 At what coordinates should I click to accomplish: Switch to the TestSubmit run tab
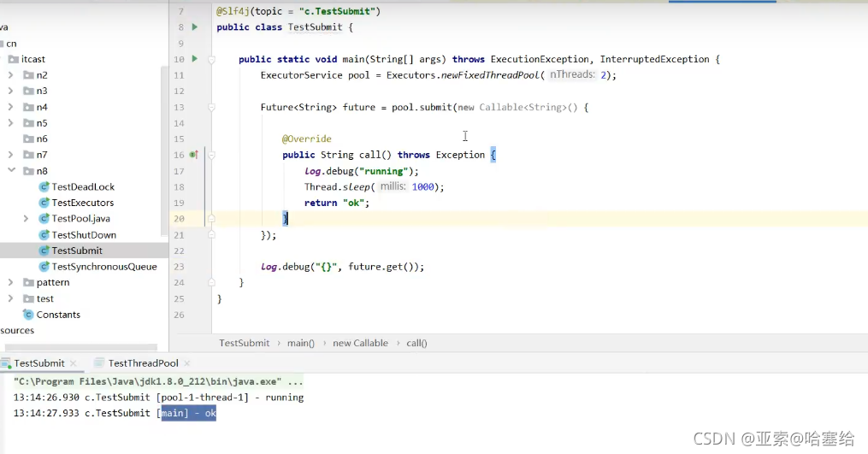[39, 363]
